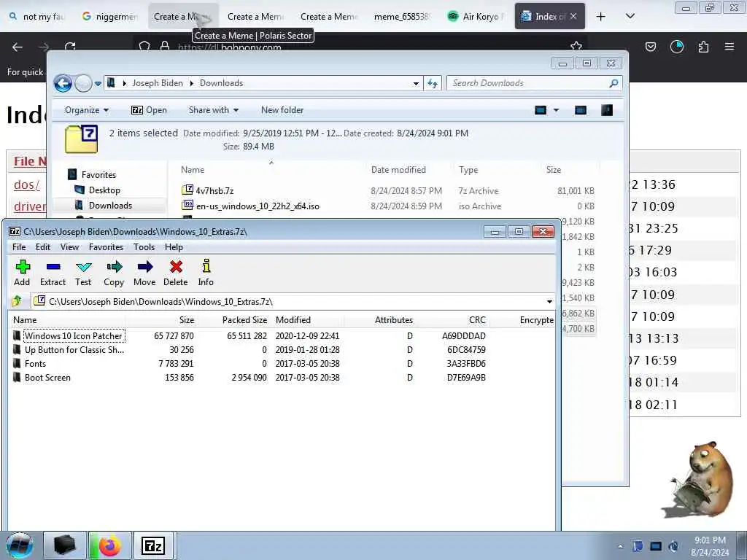Go up one folder level in 7-Zip
747x560 pixels.
(x=18, y=301)
